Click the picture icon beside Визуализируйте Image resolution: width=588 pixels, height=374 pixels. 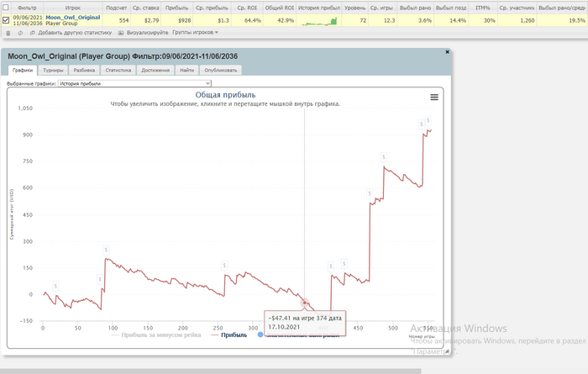tap(121, 33)
